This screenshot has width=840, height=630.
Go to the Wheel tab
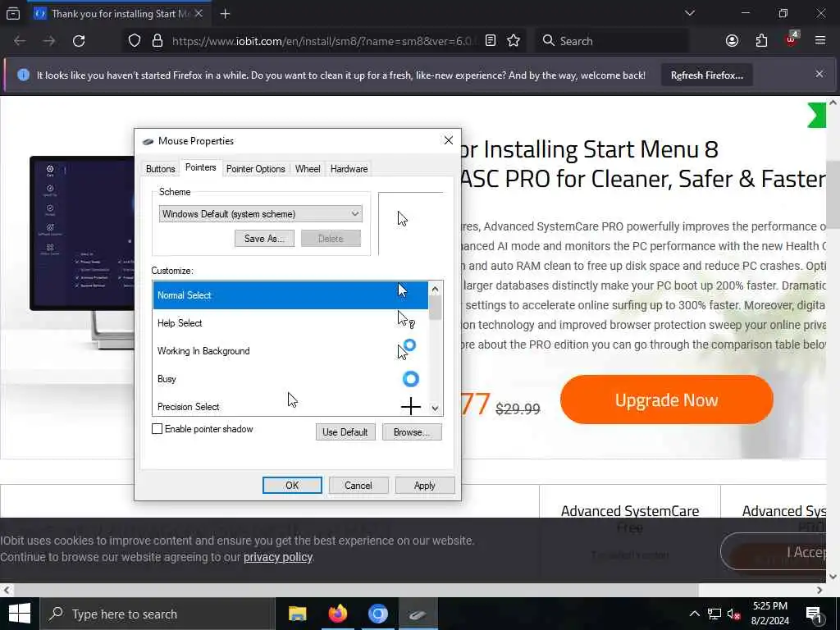point(308,169)
